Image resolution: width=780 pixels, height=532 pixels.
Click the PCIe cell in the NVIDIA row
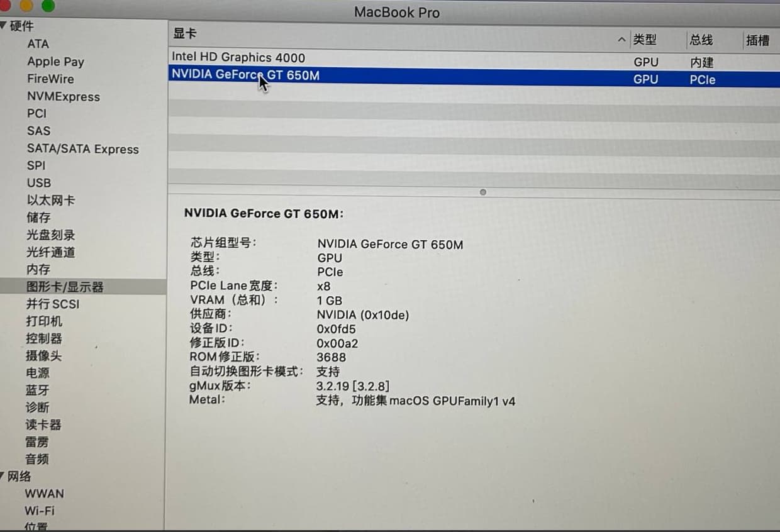703,80
